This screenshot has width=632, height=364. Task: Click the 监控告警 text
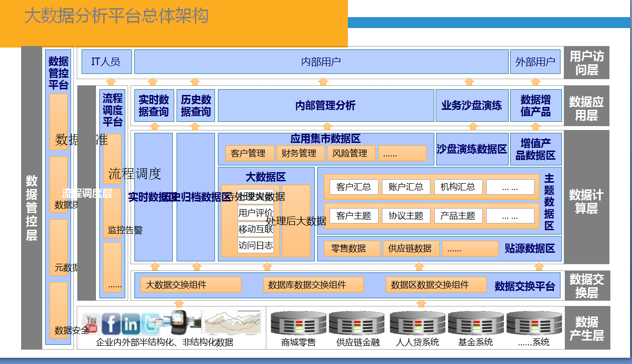pos(125,230)
